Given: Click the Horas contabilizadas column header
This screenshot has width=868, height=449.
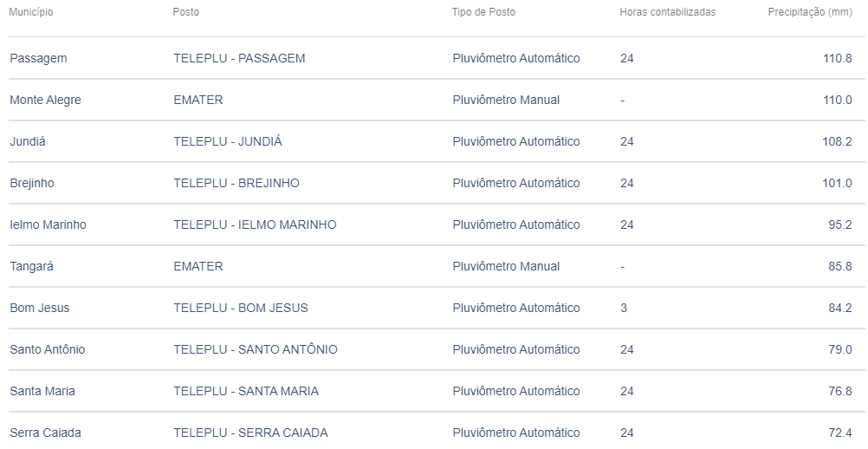Looking at the screenshot, I should [x=668, y=12].
